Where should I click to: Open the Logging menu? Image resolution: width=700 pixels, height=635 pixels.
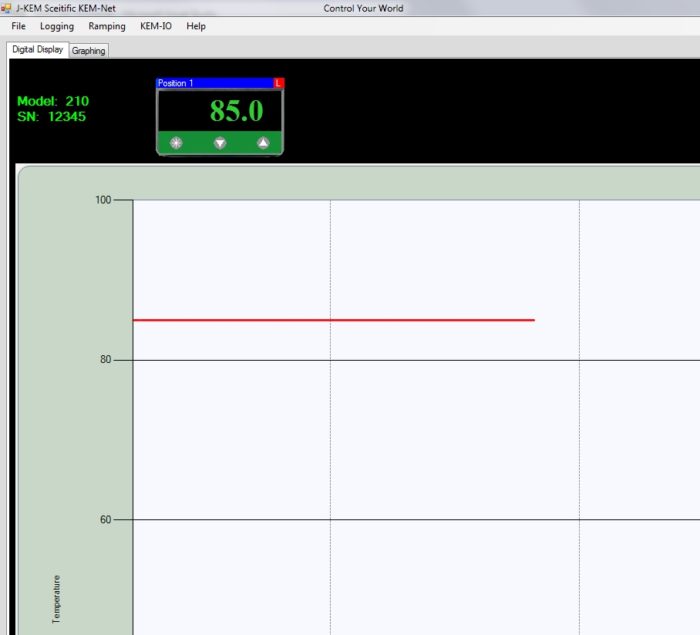tap(57, 26)
